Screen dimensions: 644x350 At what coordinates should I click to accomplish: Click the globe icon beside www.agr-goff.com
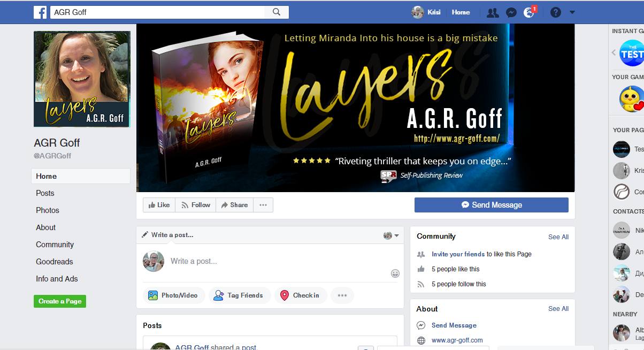(x=421, y=340)
